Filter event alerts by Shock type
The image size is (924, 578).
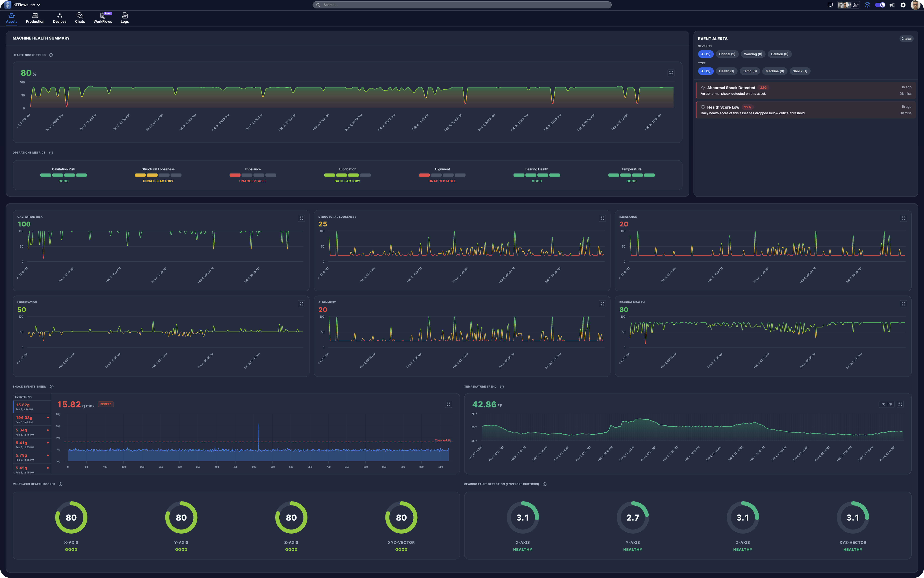point(800,71)
